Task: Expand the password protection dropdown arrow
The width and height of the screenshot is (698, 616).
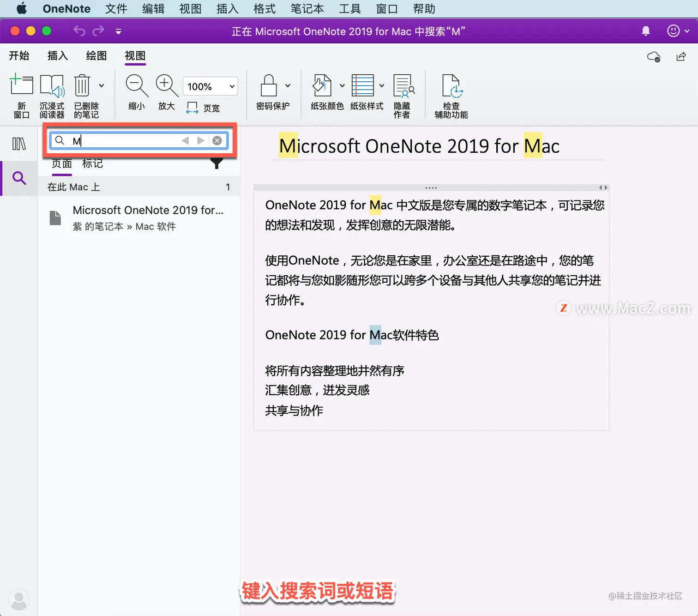Action: (x=288, y=85)
